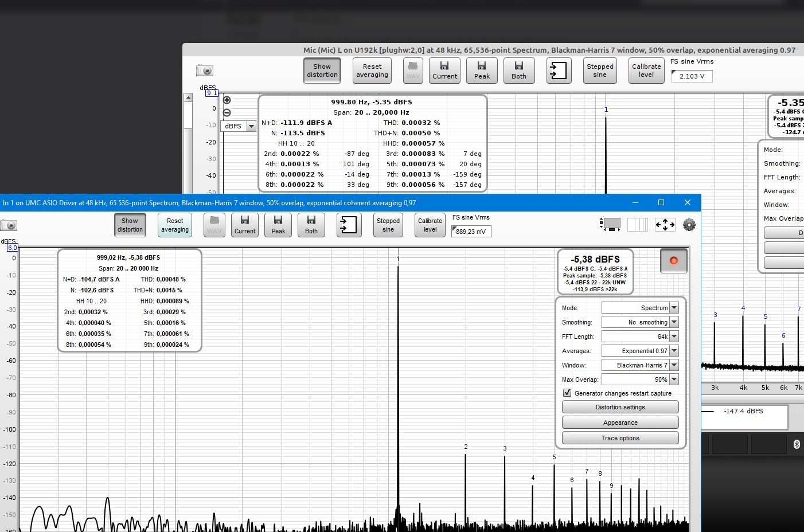This screenshot has height=532, width=804.
Task: Click scrollbar up arrow in U192k window
Action: click(x=188, y=98)
